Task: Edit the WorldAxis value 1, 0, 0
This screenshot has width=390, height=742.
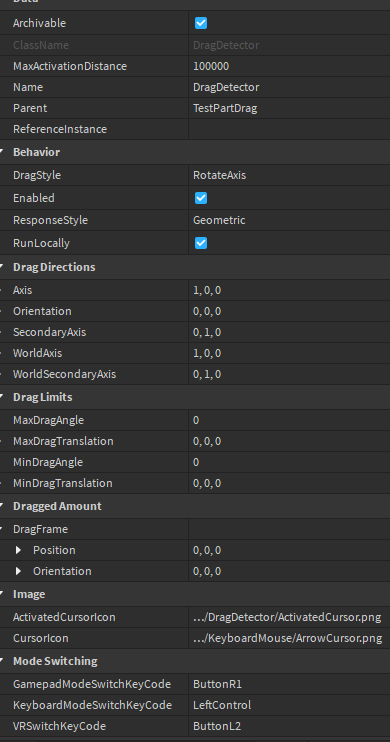Action: (289, 353)
